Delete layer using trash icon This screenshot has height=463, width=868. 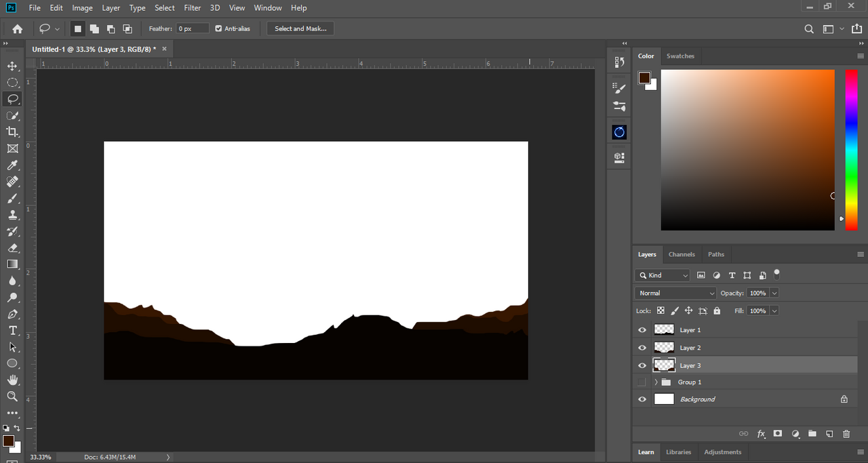[x=846, y=434]
